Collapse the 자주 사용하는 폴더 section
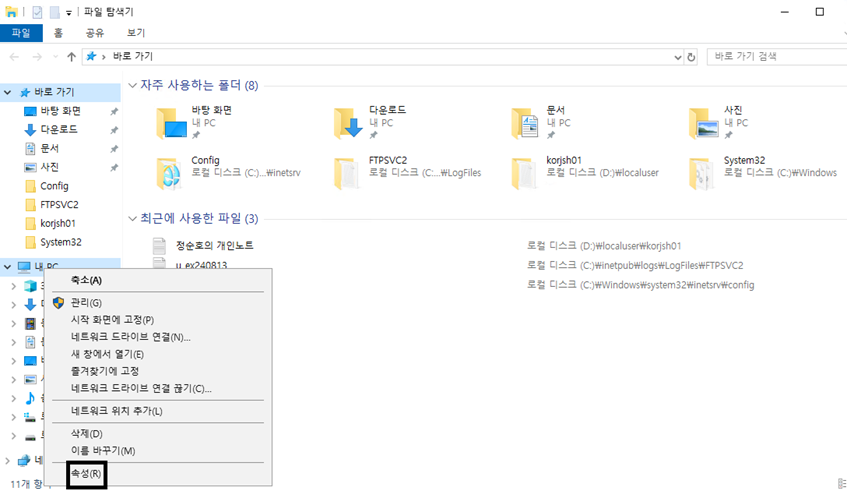 point(132,86)
